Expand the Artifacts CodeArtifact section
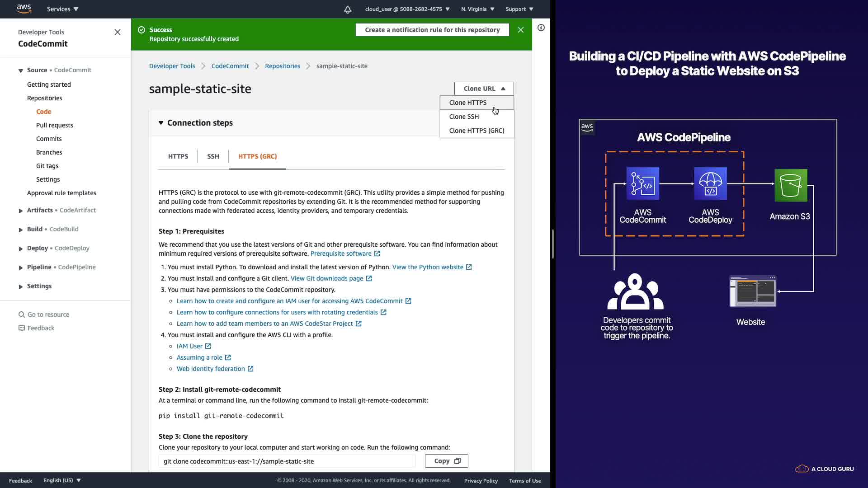Screen dimensions: 868x488 (21, 211)
